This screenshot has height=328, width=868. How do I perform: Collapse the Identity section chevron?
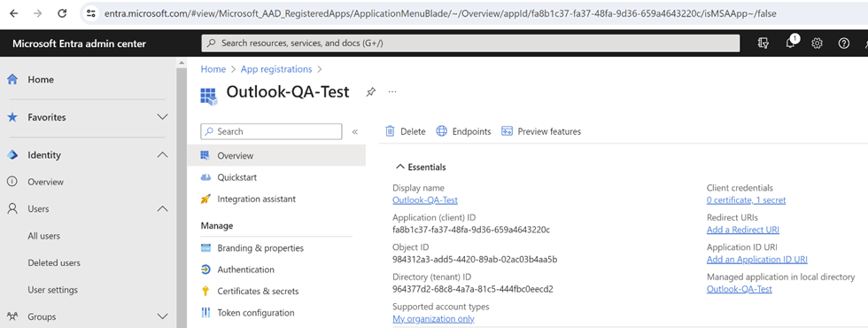162,155
